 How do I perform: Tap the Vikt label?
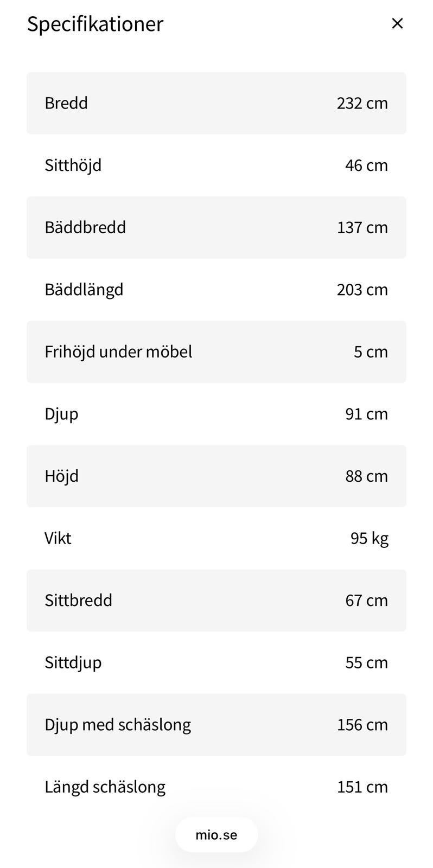pos(58,538)
